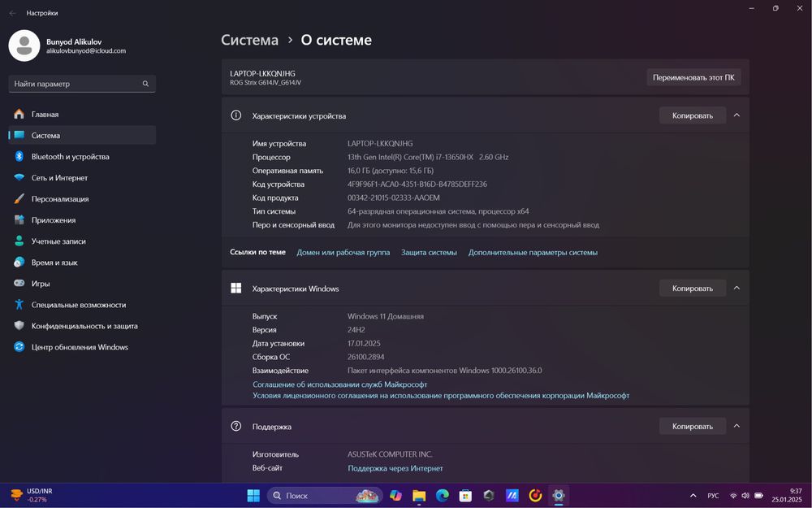The image size is (812, 508).
Task: Click the Персонализация brush icon
Action: pos(19,198)
